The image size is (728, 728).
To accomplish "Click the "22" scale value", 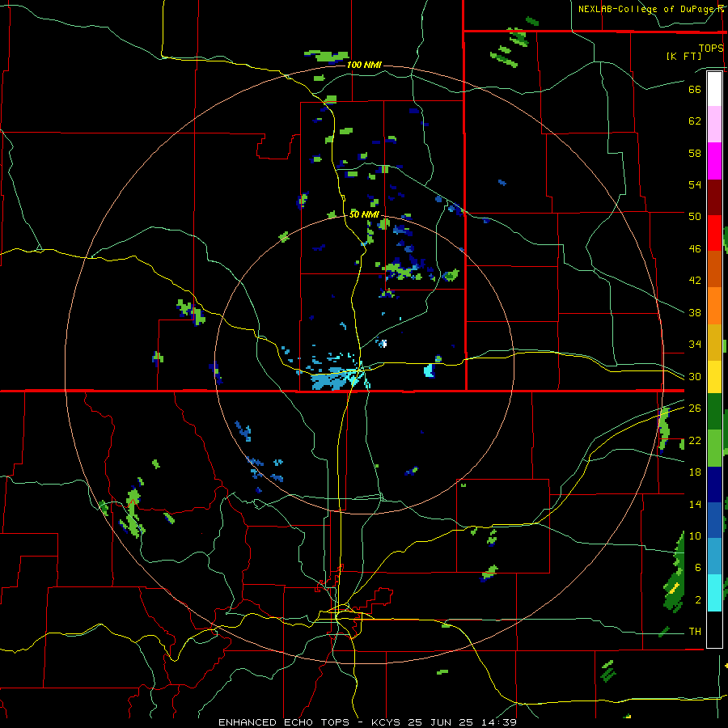I will pos(695,440).
